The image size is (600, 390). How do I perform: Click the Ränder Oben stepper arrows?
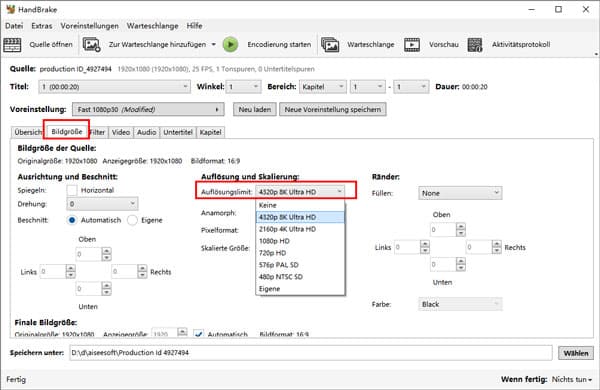(x=461, y=230)
